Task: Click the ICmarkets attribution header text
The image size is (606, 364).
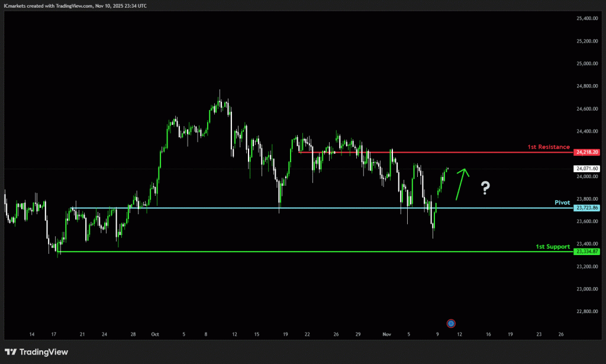Action: click(x=75, y=5)
